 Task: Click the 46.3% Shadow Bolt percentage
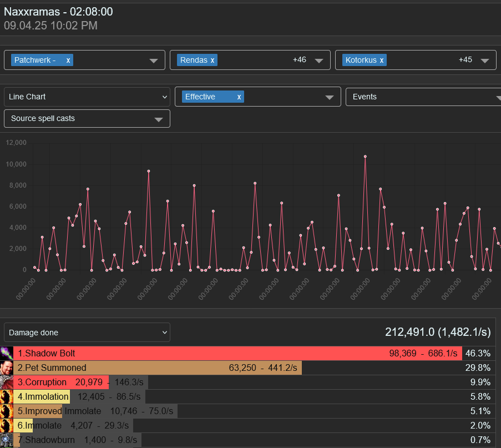478,353
